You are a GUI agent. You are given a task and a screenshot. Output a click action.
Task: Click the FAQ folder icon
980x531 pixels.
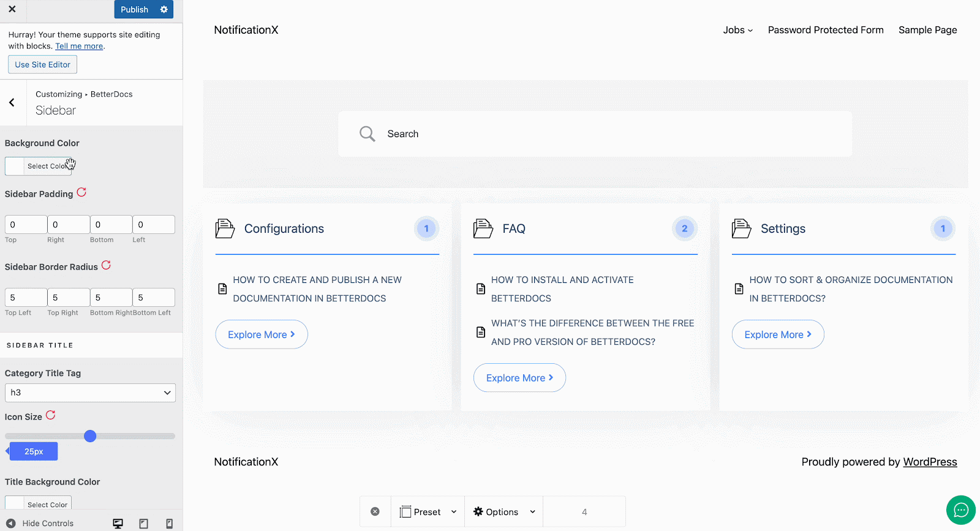(x=483, y=228)
